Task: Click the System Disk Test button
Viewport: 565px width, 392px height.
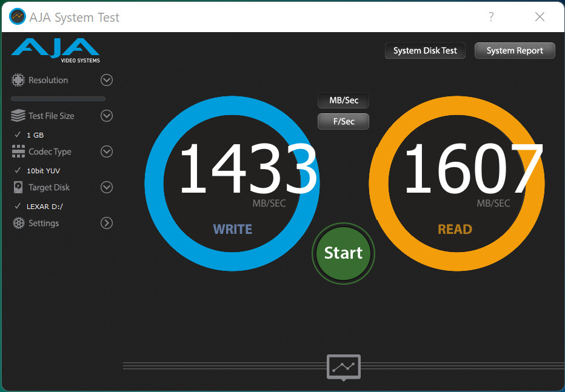Action: (425, 51)
